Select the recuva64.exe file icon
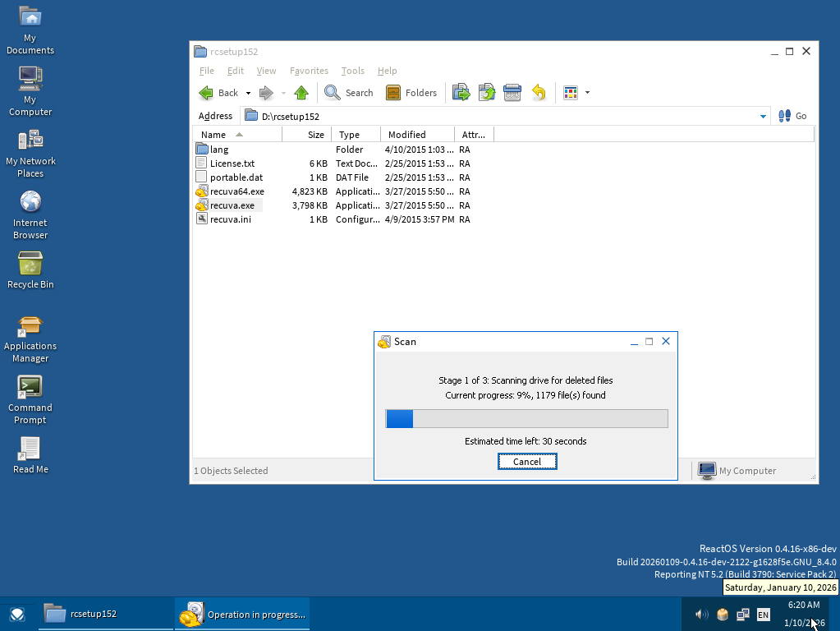Screen dimensions: 840x631 pyautogui.click(x=202, y=191)
